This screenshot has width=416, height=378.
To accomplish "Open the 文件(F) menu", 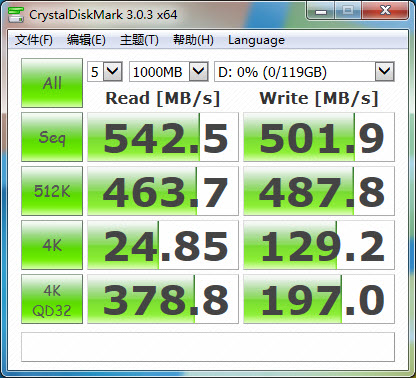I will [x=34, y=40].
